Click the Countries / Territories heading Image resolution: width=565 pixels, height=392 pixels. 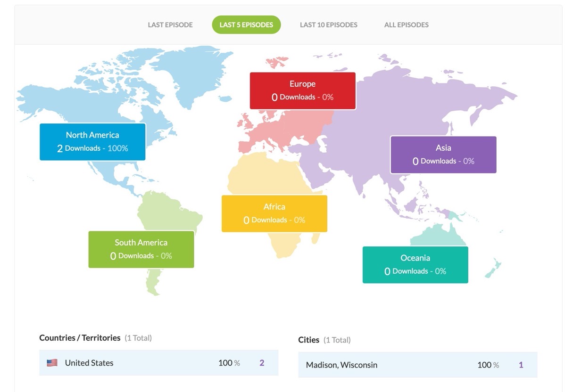pyautogui.click(x=80, y=338)
